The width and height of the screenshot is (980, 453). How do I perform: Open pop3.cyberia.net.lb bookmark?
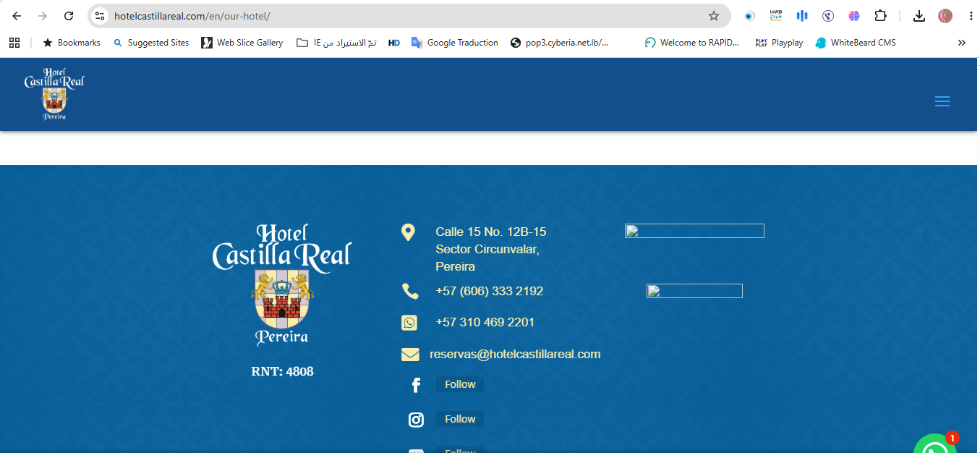559,43
